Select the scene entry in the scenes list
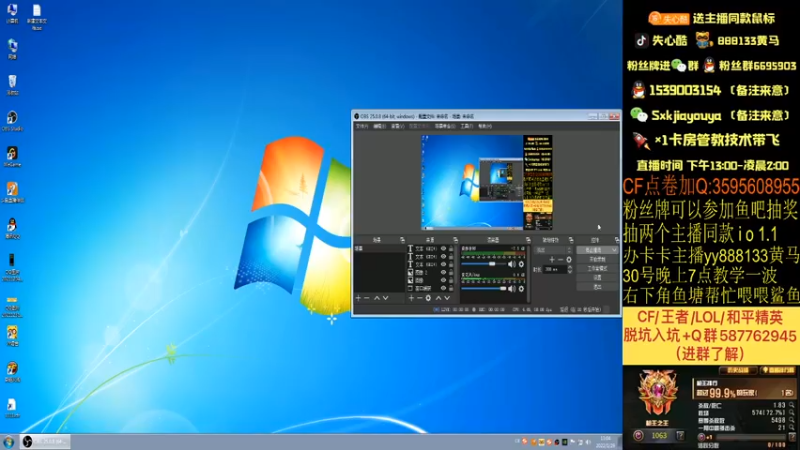Image resolution: width=800 pixels, height=450 pixels. [380, 248]
